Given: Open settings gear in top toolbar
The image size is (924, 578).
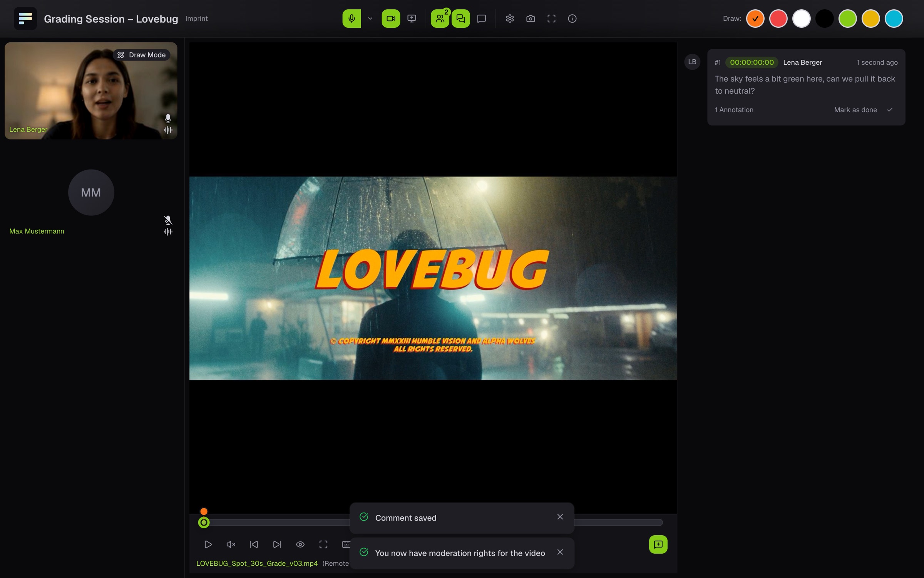Looking at the screenshot, I should [x=510, y=18].
